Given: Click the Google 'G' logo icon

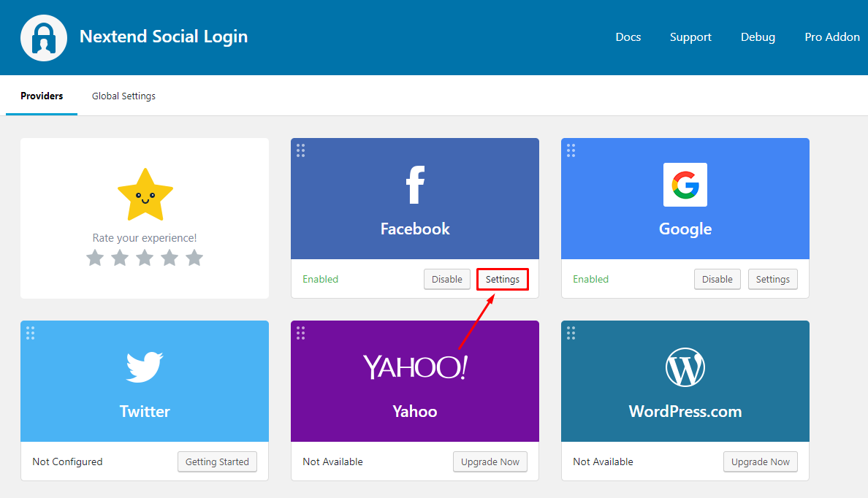Looking at the screenshot, I should coord(685,185).
